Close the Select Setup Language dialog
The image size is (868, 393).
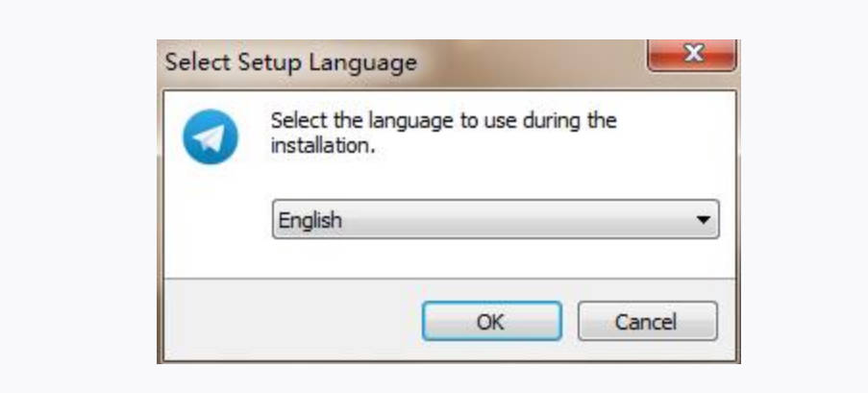click(691, 56)
